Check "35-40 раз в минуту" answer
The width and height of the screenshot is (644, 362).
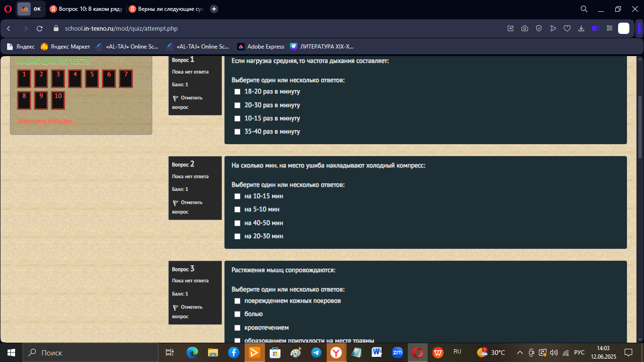pyautogui.click(x=237, y=132)
